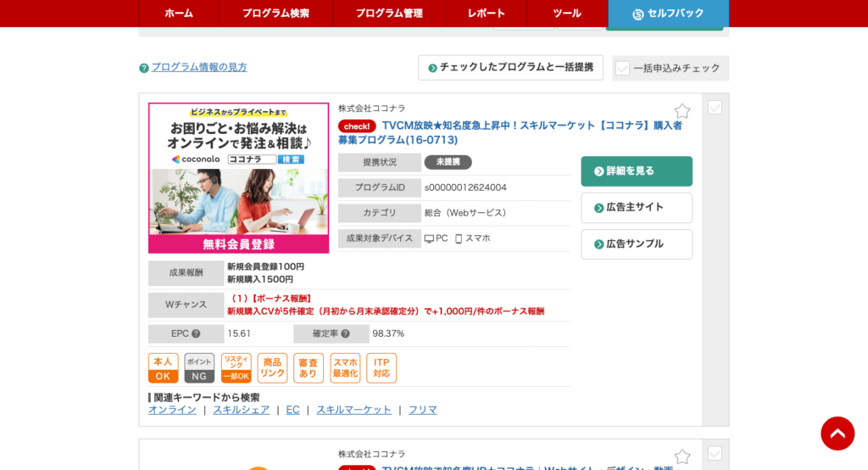Click the 新規購入1500円 reward text
Screen dimensions: 868x470
coord(260,279)
